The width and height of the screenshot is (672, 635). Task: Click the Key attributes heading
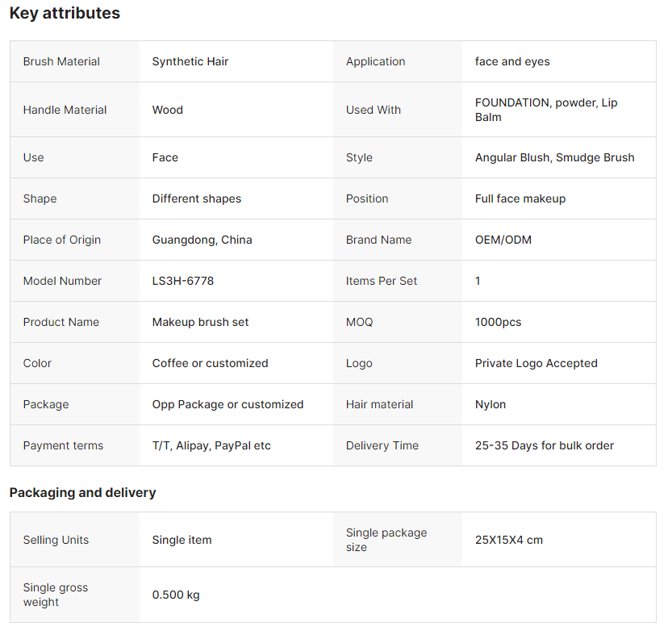point(65,14)
